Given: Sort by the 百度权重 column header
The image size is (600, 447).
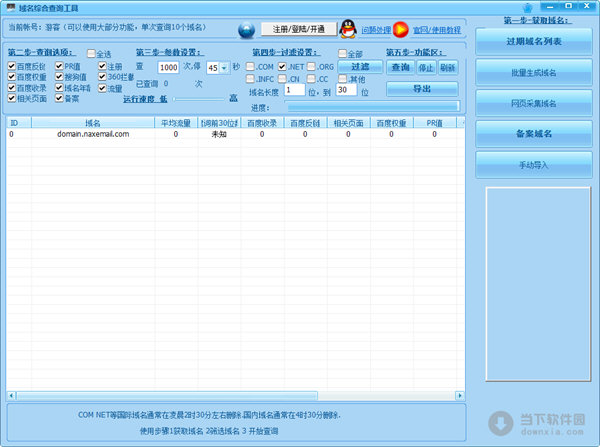Looking at the screenshot, I should pyautogui.click(x=391, y=123).
